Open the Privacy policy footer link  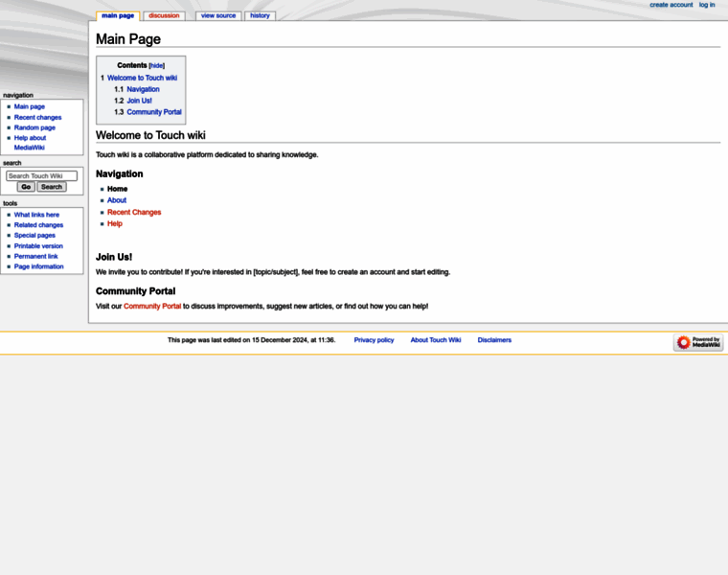tap(374, 340)
